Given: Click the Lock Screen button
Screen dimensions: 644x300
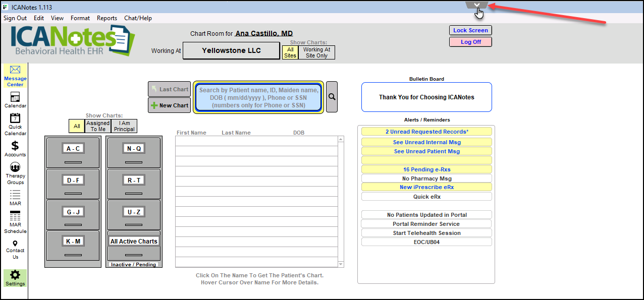Looking at the screenshot, I should pyautogui.click(x=470, y=30).
